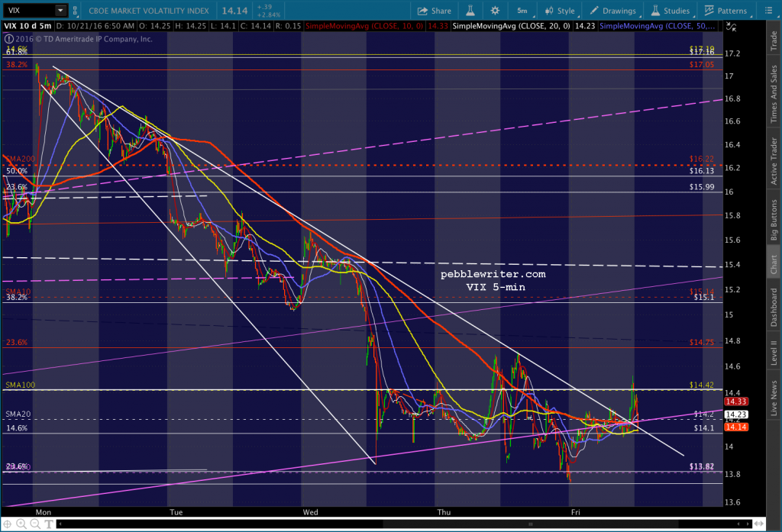Viewport: 782px width, 532px height.
Task: Click the flask icon next to Share
Action: coord(470,11)
